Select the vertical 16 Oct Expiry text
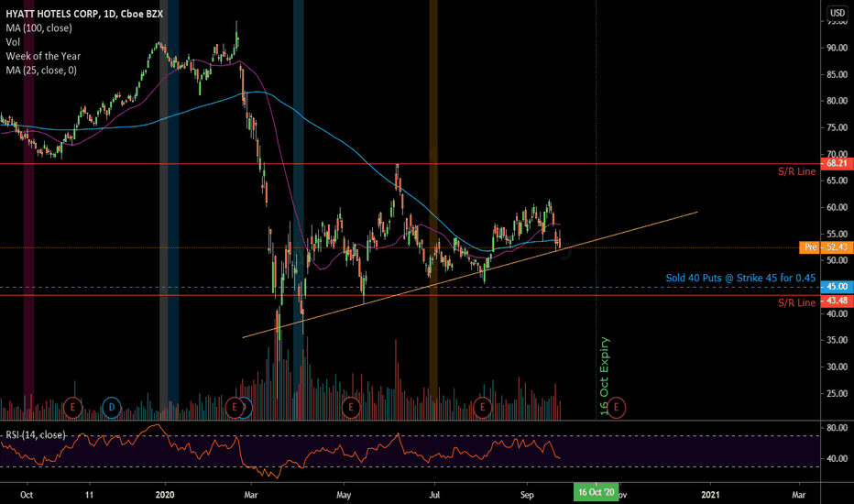The width and height of the screenshot is (854, 504). tap(604, 376)
